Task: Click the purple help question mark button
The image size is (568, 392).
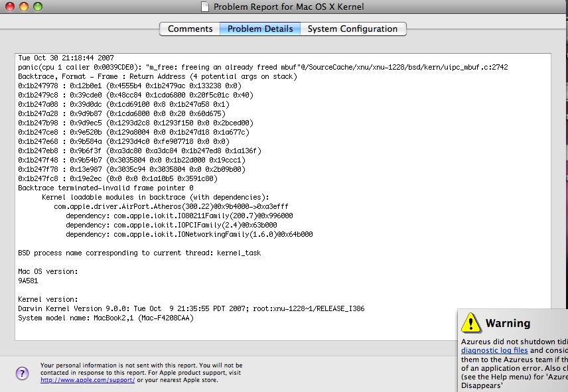Action: click(x=22, y=373)
